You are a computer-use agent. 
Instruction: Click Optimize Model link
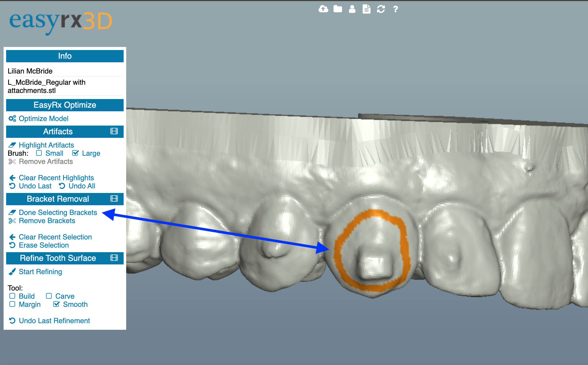(x=43, y=118)
